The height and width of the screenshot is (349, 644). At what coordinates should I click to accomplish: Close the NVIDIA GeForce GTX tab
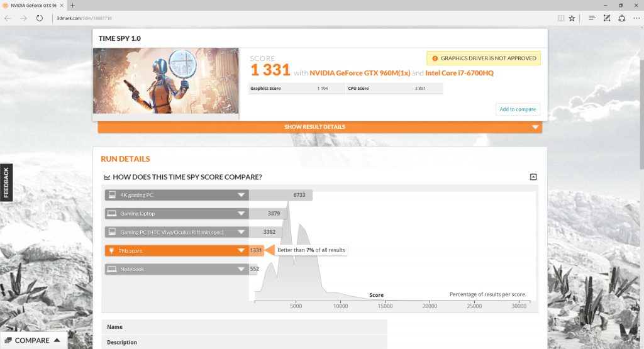(x=62, y=5)
